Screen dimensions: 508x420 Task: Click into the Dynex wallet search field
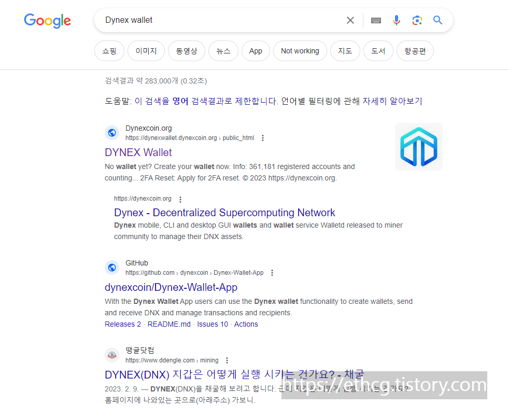220,20
